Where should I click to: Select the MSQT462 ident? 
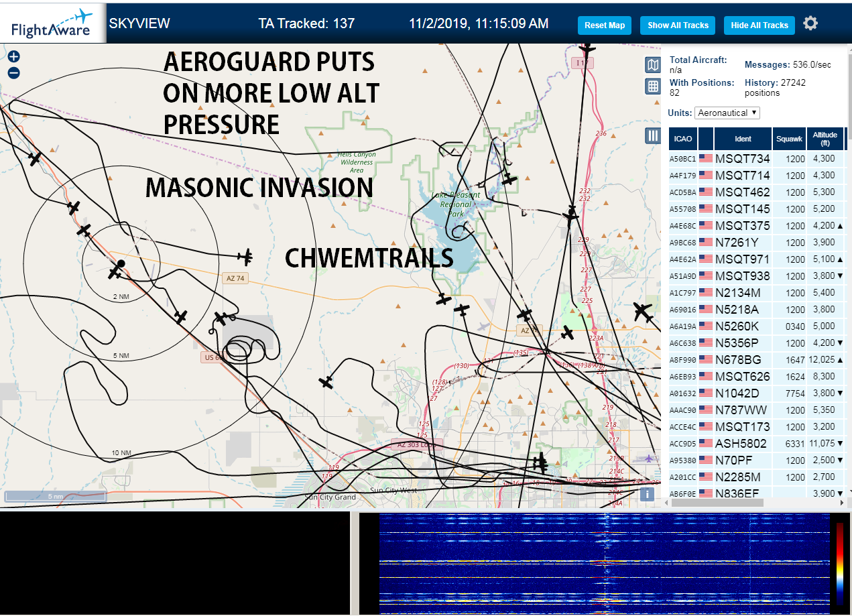point(743,192)
